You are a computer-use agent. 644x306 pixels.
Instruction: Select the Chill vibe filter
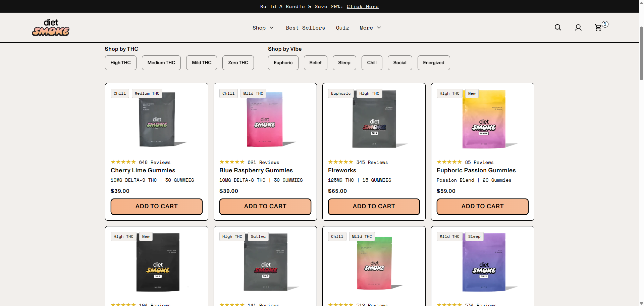[x=372, y=63]
